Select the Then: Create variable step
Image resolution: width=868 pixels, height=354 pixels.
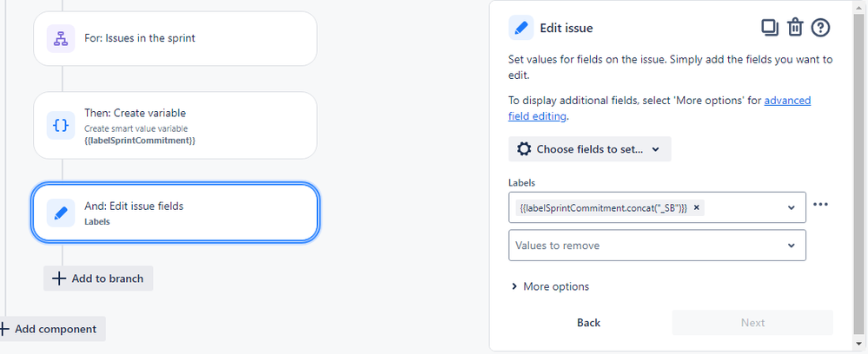(x=175, y=126)
